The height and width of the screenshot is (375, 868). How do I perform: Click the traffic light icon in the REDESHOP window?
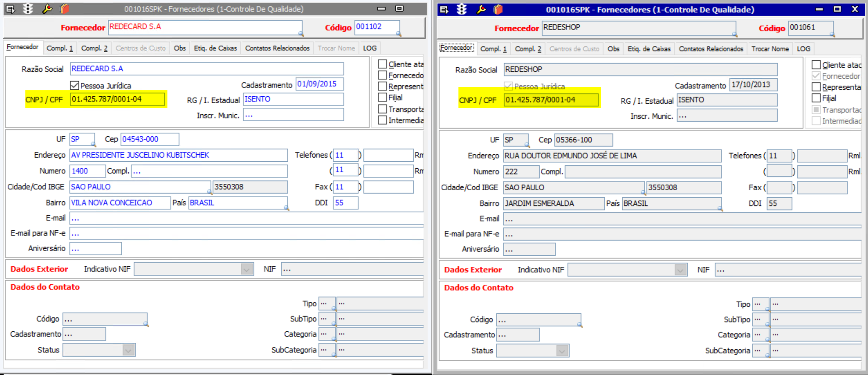point(462,9)
